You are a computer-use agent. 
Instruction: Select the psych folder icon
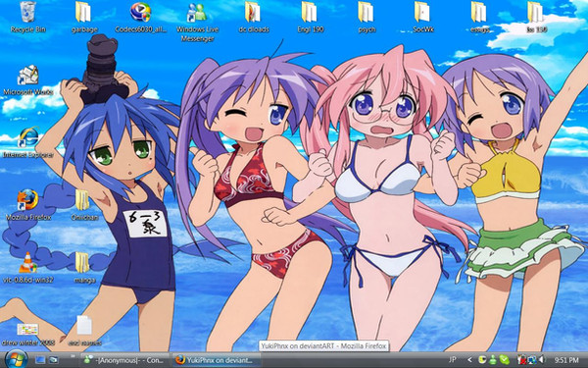coord(367,17)
